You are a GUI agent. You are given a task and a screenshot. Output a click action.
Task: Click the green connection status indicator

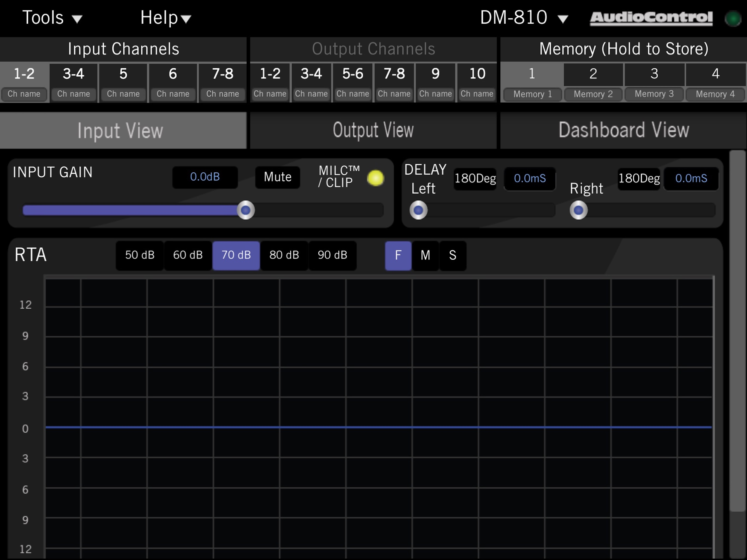pos(732,18)
